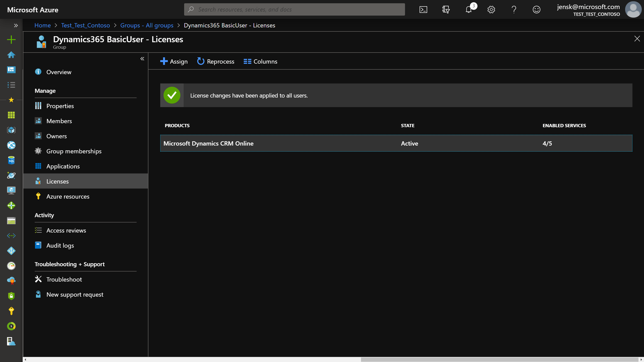The height and width of the screenshot is (362, 644).
Task: Sort by ENABLED SERVICES column header
Action: coord(564,125)
